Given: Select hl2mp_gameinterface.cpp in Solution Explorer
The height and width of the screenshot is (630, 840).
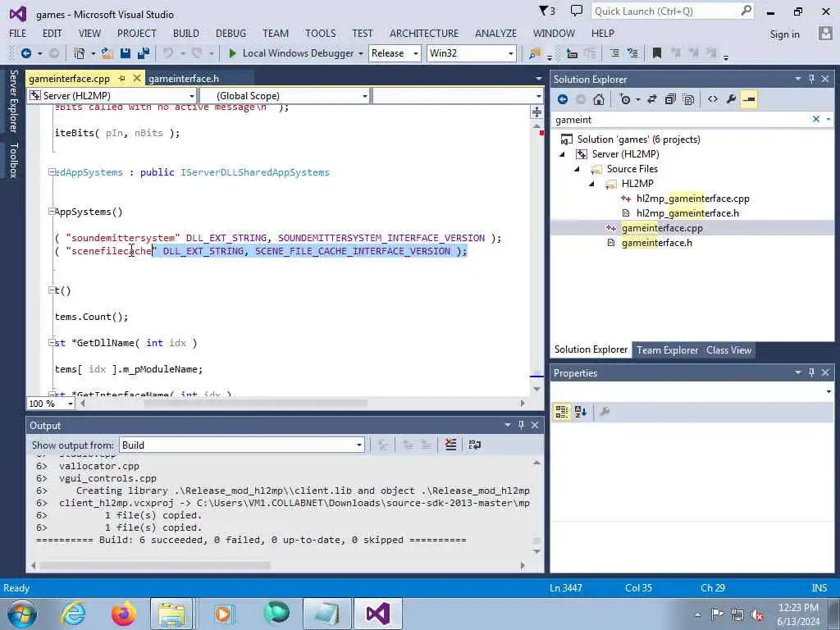Looking at the screenshot, I should [x=692, y=199].
